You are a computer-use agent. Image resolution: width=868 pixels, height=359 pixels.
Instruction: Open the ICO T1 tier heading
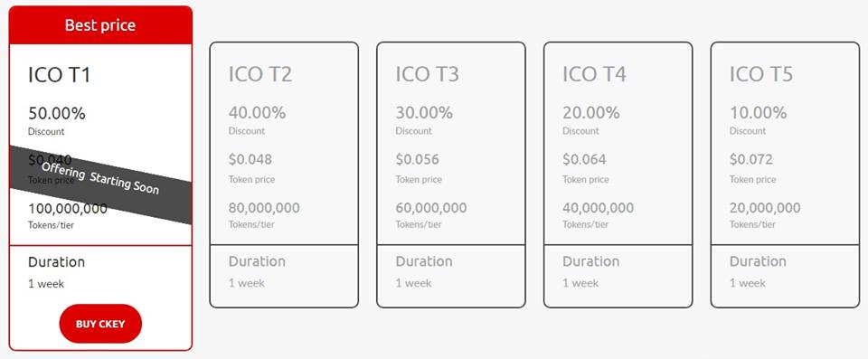click(x=60, y=75)
